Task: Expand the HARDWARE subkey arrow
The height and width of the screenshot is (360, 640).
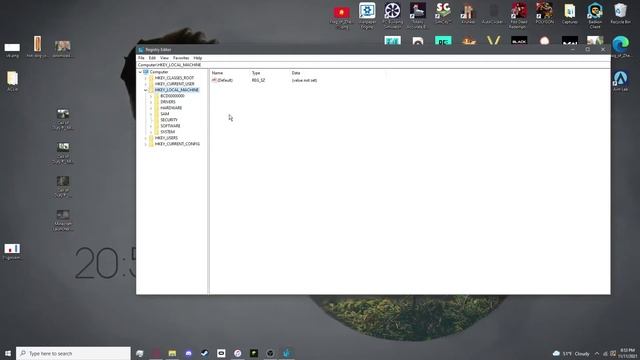Action: (151, 108)
